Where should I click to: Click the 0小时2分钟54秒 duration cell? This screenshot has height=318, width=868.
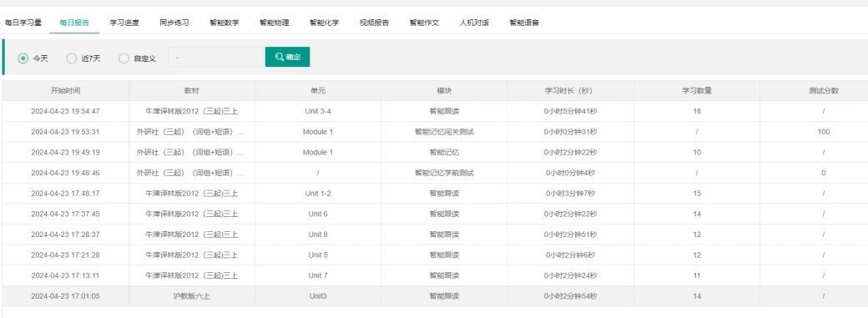570,295
